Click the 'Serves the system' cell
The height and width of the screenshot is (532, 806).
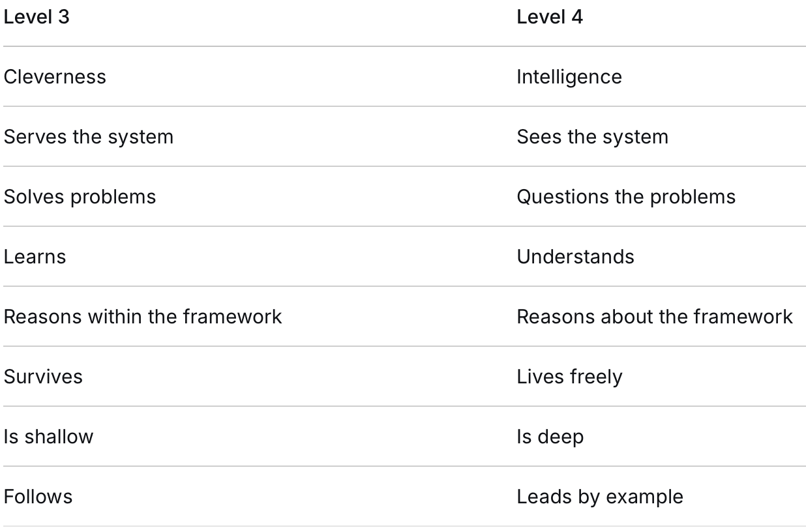(89, 137)
